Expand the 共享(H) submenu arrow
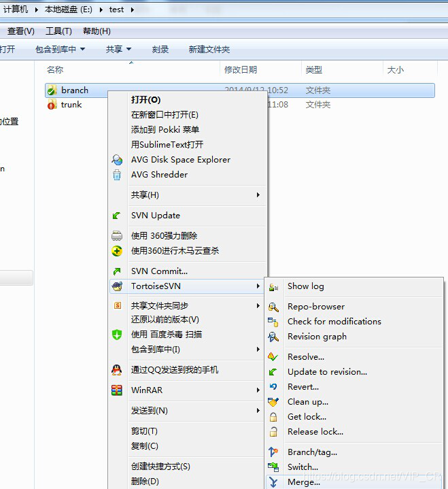 point(258,195)
